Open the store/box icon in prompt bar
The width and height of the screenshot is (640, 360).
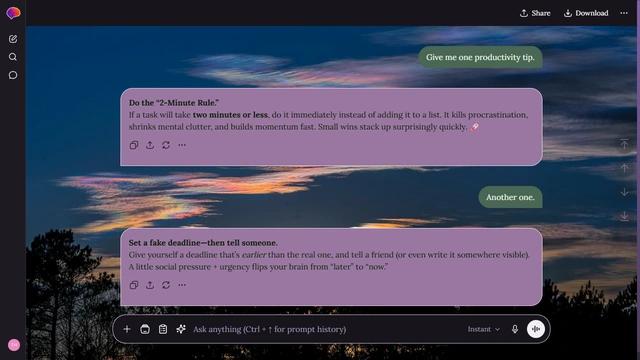point(145,329)
